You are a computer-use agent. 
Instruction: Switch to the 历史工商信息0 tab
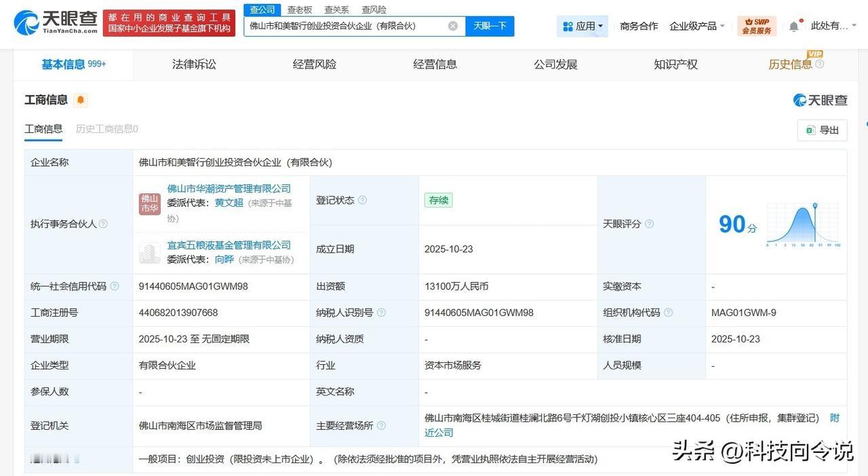[106, 129]
